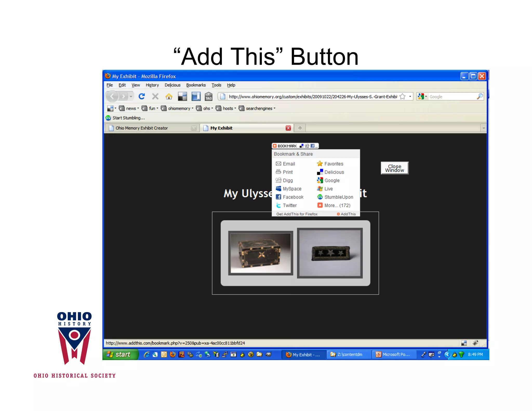Screen dimensions: 532x411
Task: Click the Windows start button
Action: (x=120, y=354)
